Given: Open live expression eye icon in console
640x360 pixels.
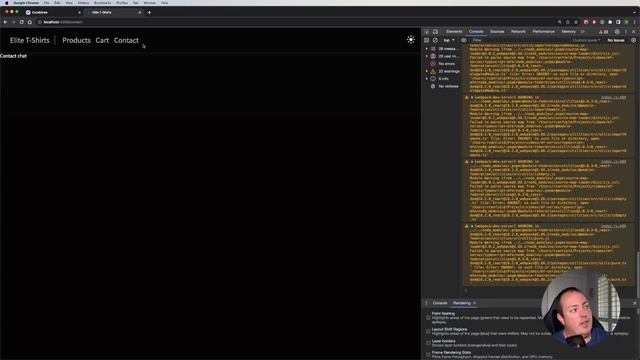Looking at the screenshot, I should [x=464, y=40].
